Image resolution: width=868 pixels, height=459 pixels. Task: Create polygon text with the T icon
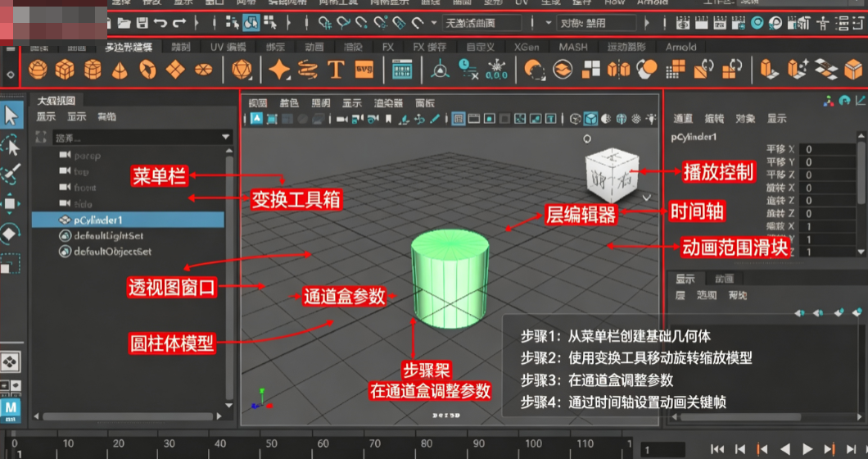pos(336,70)
